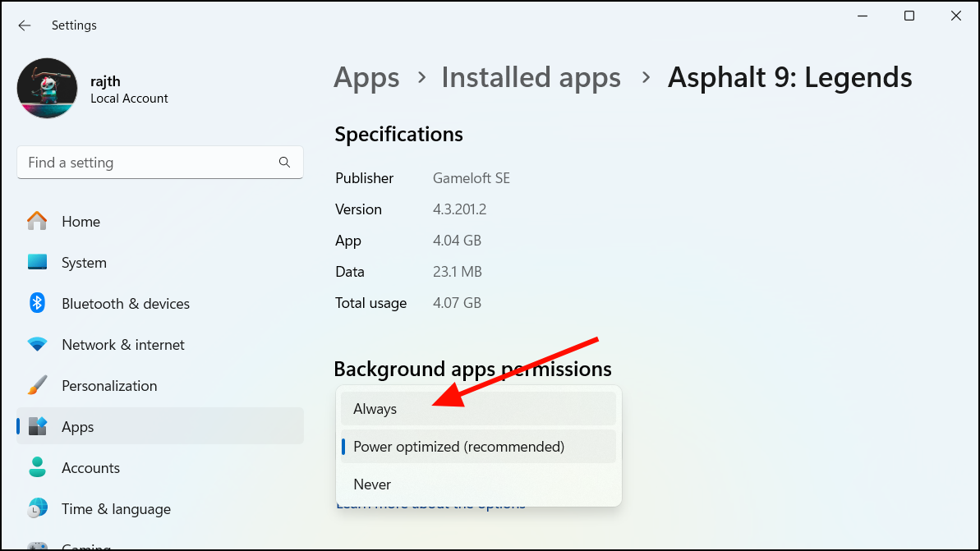
Task: Focus the Find a setting field
Action: tap(160, 163)
